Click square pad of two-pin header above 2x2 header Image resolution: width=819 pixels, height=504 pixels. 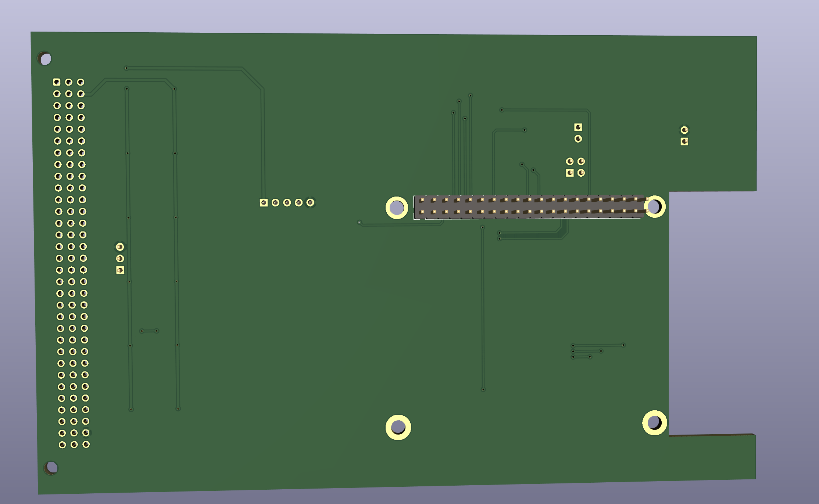click(578, 127)
